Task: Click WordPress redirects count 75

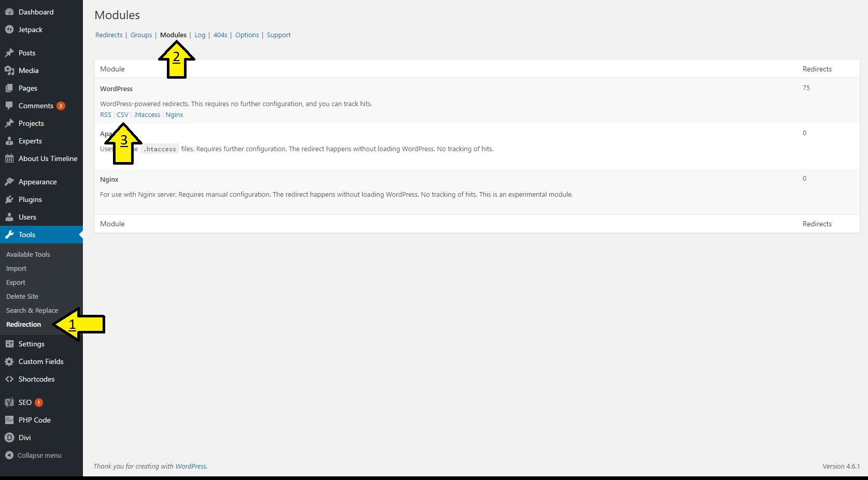Action: point(806,88)
